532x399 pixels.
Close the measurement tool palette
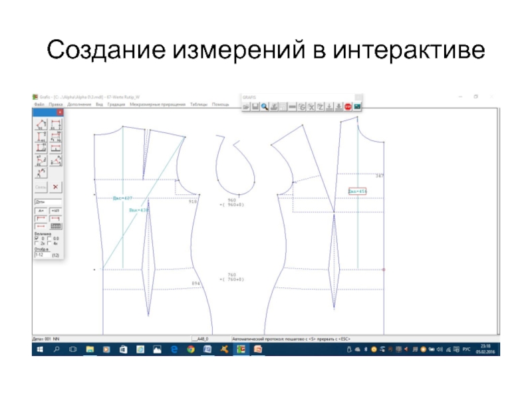click(60, 112)
